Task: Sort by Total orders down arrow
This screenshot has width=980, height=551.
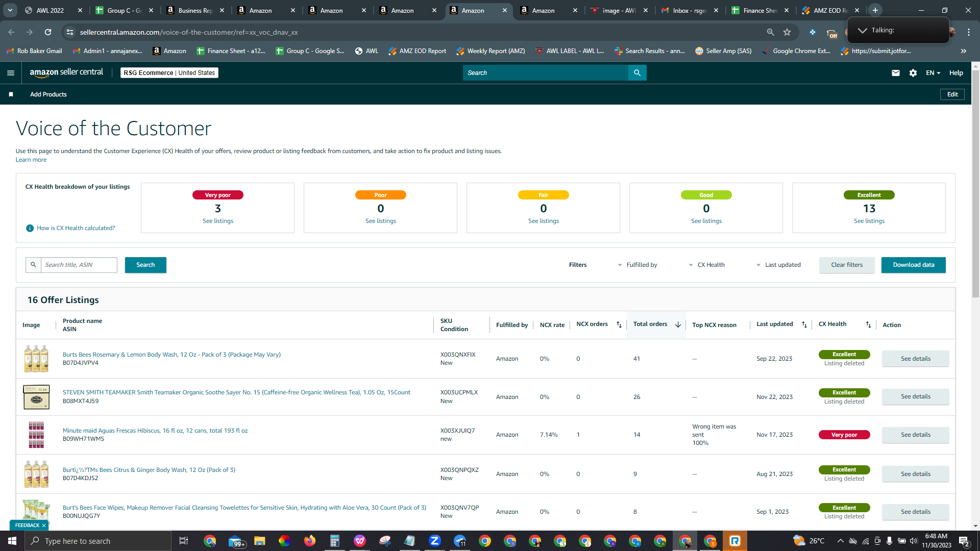Action: (678, 324)
